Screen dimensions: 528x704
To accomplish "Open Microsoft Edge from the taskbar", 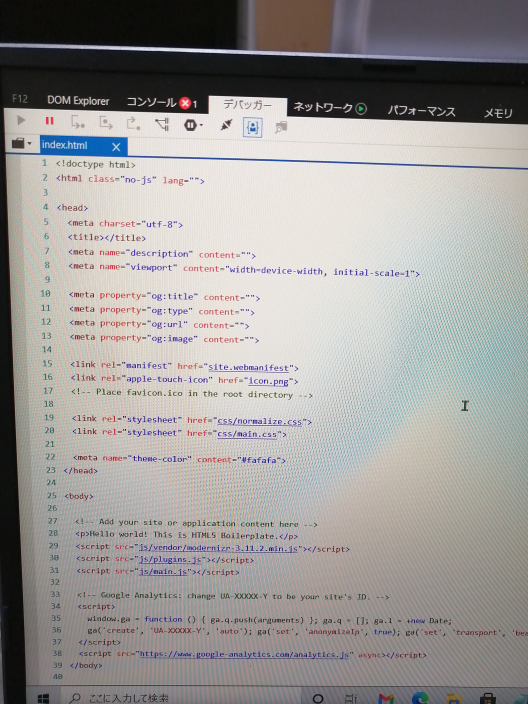I will (x=420, y=698).
